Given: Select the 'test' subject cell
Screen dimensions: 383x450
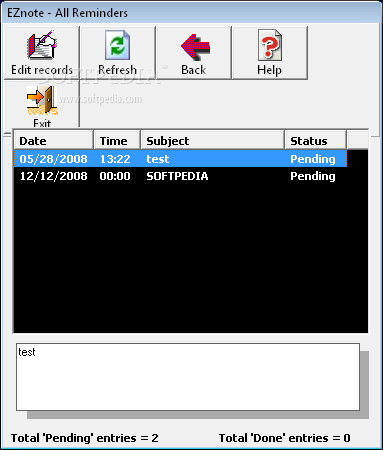Looking at the screenshot, I should pyautogui.click(x=158, y=159).
